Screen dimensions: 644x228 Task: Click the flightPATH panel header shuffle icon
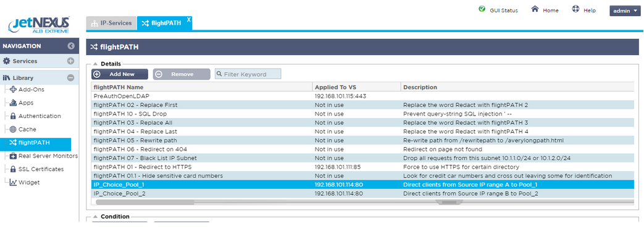93,47
